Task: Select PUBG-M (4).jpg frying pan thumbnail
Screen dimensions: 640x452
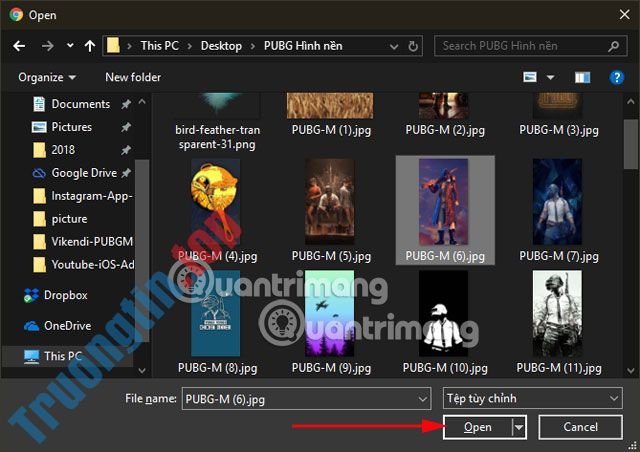Action: tap(216, 202)
